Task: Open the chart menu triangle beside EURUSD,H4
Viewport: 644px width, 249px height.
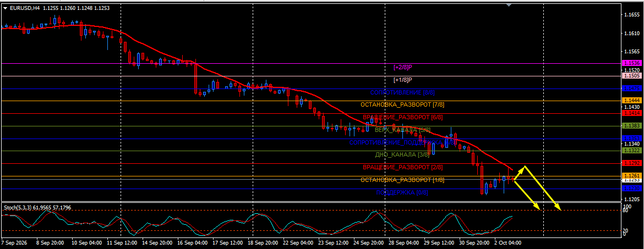Action: (x=5, y=8)
